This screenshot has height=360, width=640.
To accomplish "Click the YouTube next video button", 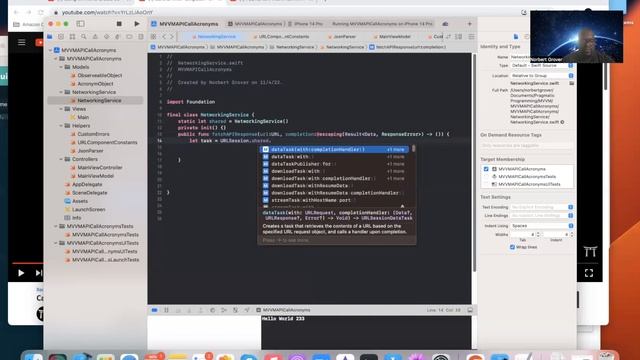I will (x=39, y=273).
